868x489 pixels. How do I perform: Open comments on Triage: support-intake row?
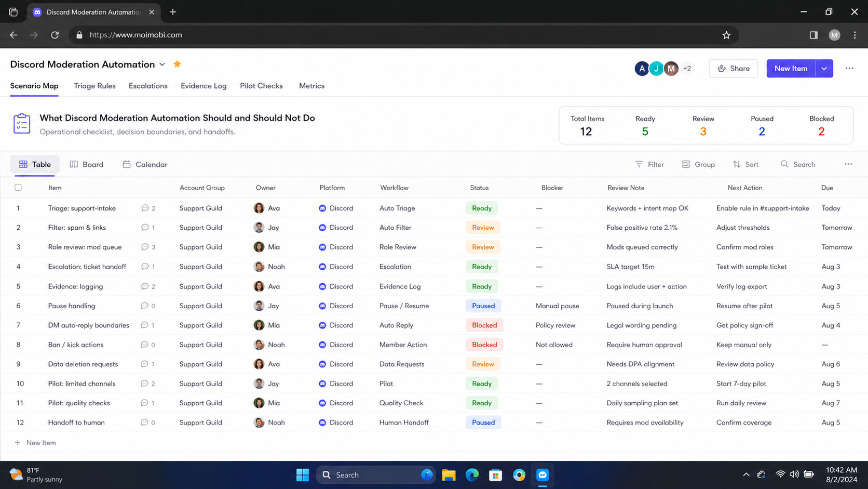click(x=148, y=208)
